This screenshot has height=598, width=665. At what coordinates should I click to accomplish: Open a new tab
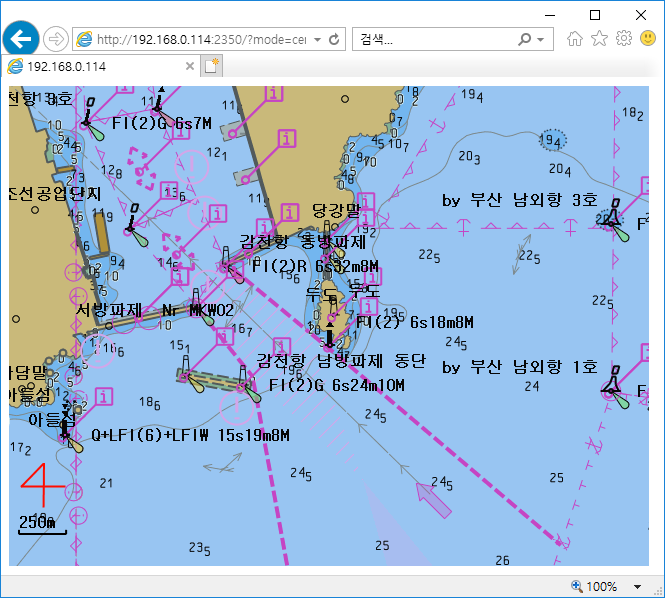click(211, 66)
